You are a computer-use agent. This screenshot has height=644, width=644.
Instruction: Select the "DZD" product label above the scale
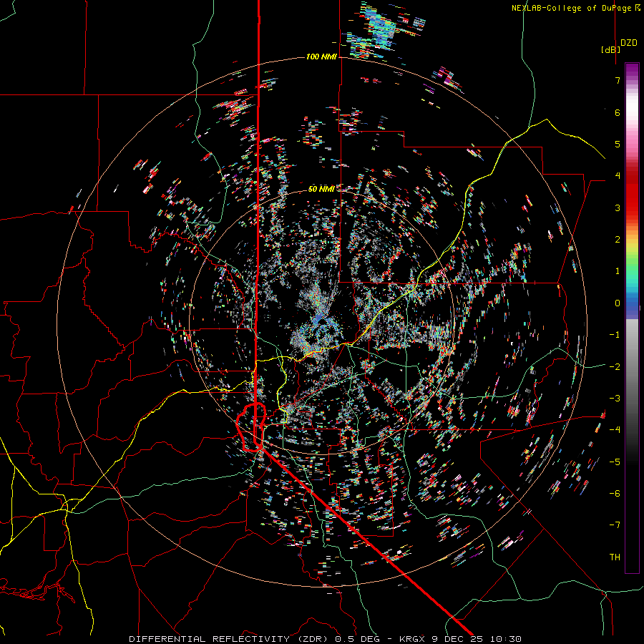pyautogui.click(x=629, y=43)
